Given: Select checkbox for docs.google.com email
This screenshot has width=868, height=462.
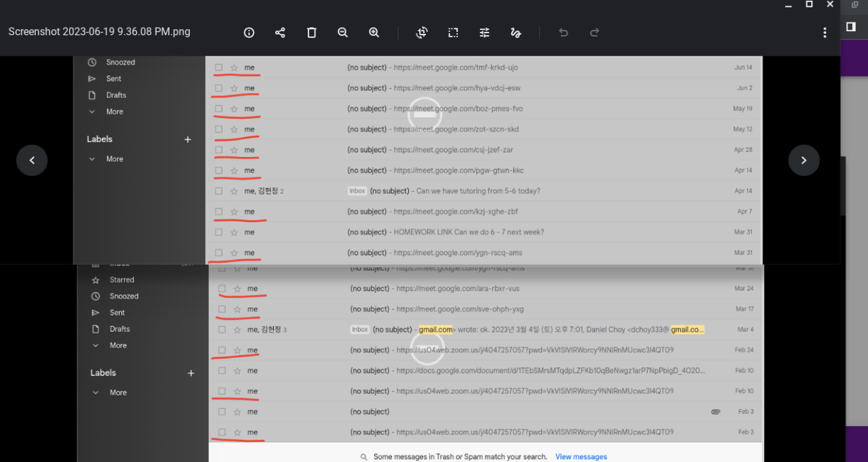Looking at the screenshot, I should (x=222, y=371).
